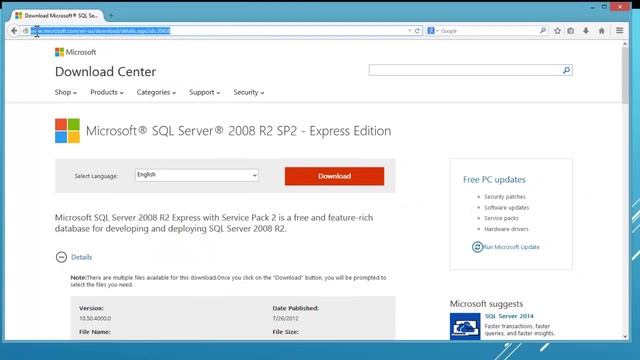This screenshot has height=360, width=640.
Task: Bookmark this page with star icon
Action: (x=557, y=31)
